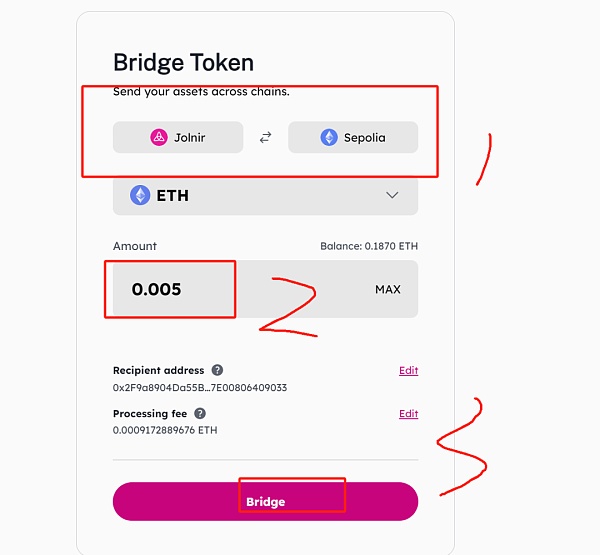
Task: Expand the token selector chevron arrow
Action: coord(392,196)
